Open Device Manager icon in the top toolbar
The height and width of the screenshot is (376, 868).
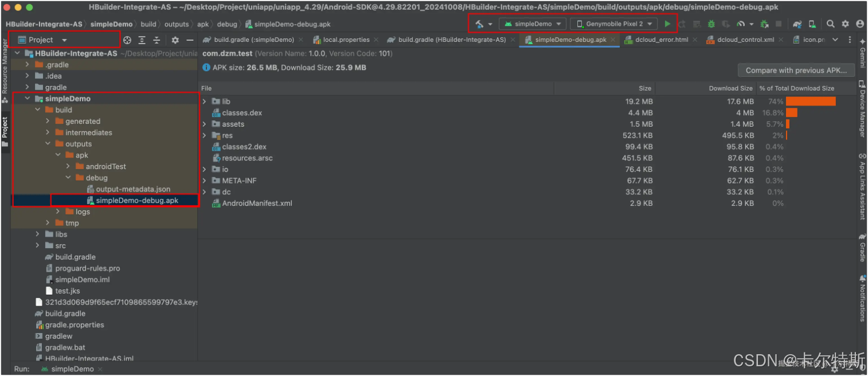812,24
